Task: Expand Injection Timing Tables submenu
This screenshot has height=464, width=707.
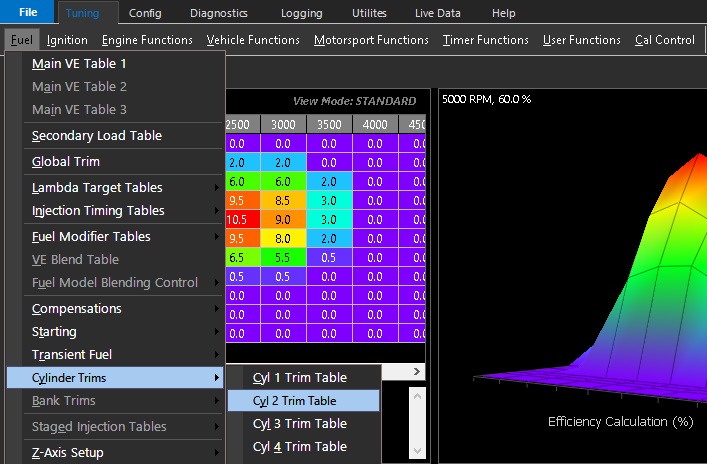Action: tap(98, 210)
